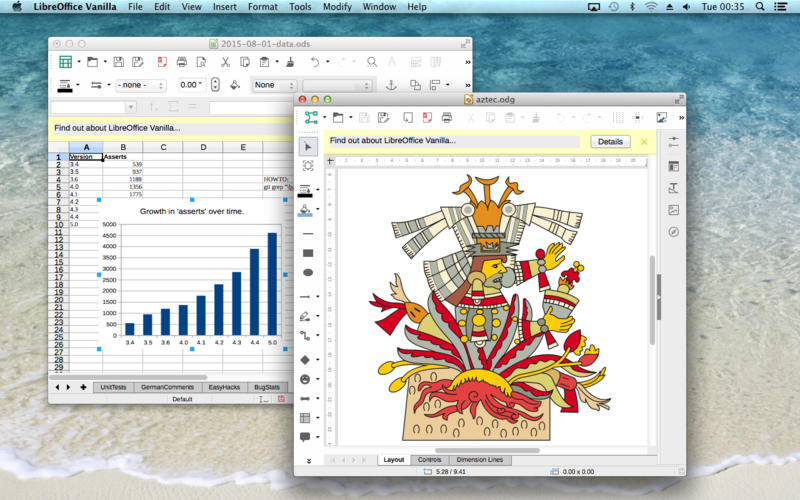Viewport: 800px width, 500px height.
Task: Open the Open-file dropdown arrow in Draw
Action: pos(351,118)
